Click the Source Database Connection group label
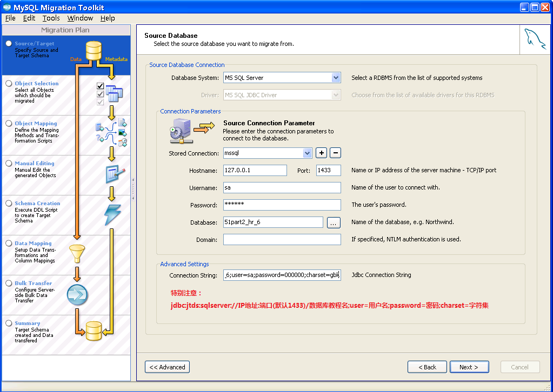Screen dimensions: 553x392 point(187,65)
